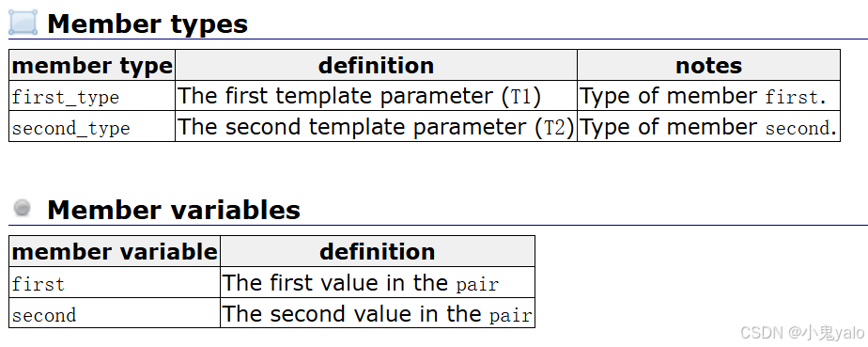Click 'Type of member first.' note

[708, 96]
